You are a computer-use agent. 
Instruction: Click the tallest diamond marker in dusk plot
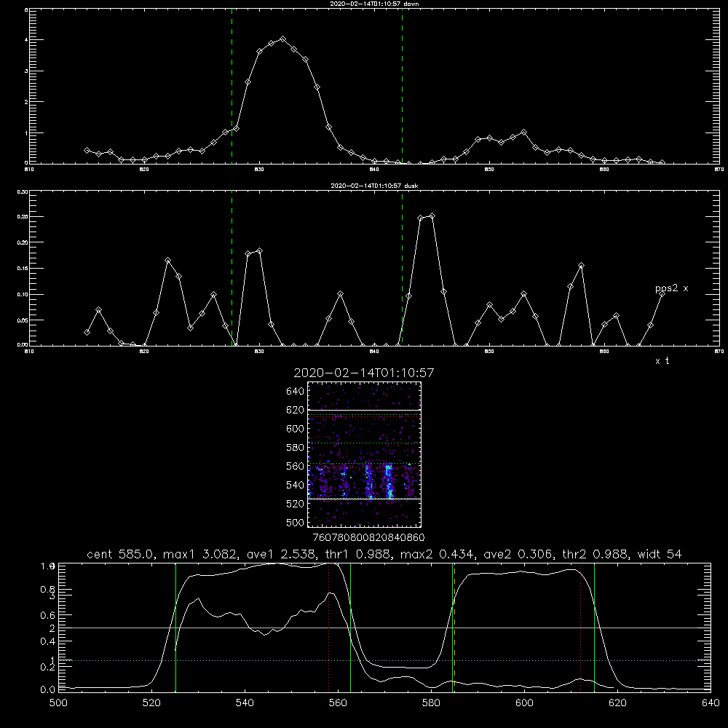432,216
